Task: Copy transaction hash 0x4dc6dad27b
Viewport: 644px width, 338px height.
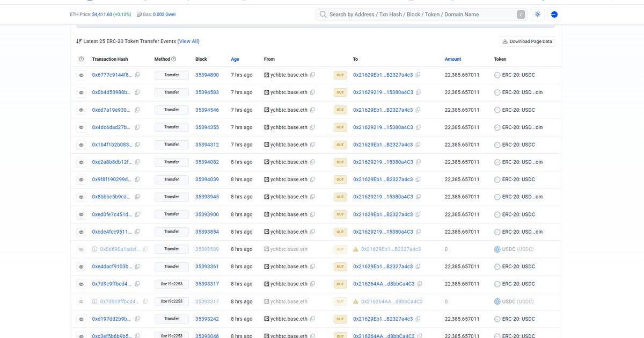Action: tap(137, 127)
